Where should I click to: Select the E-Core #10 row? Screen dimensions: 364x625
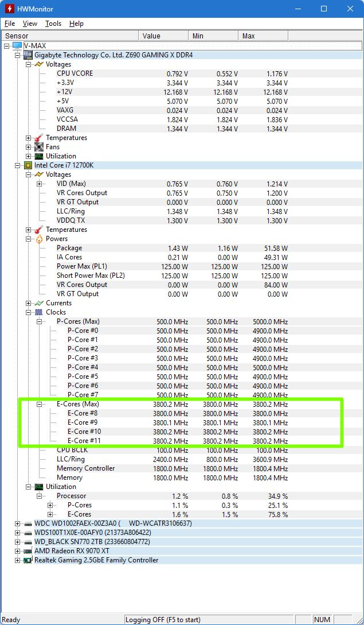(x=177, y=431)
